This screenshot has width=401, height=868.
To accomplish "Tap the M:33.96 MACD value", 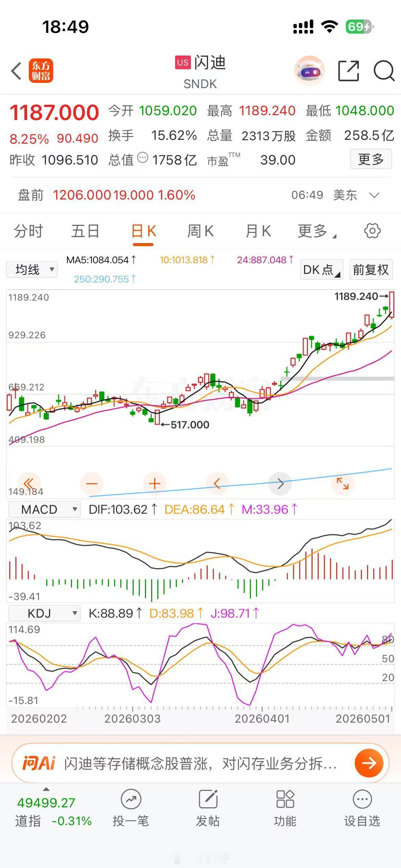I will tap(269, 509).
